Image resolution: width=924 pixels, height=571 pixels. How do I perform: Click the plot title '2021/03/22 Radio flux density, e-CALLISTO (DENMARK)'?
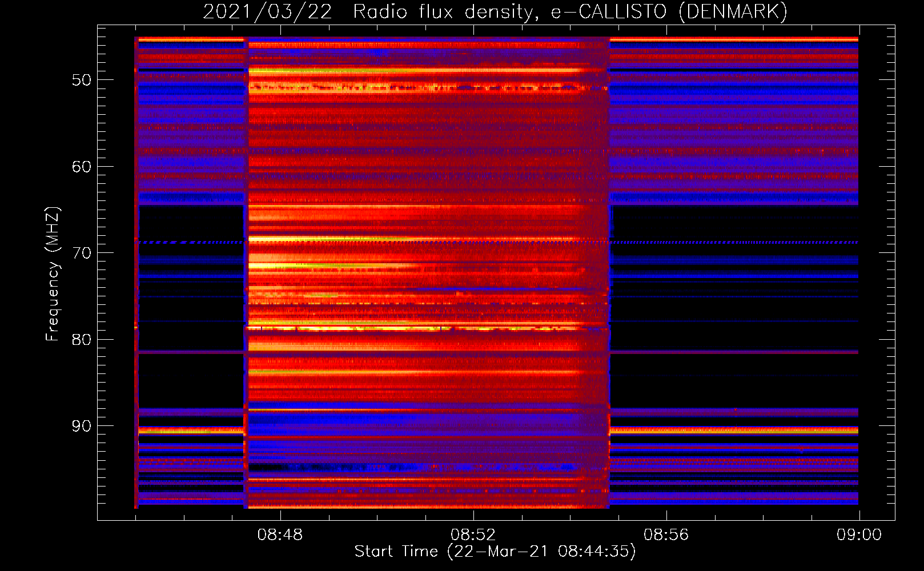tap(495, 11)
